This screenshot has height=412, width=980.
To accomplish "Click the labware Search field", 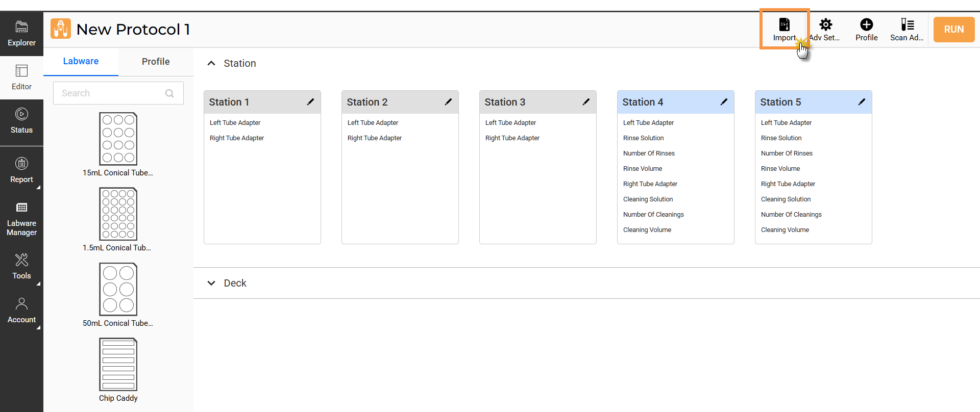I will (x=110, y=93).
